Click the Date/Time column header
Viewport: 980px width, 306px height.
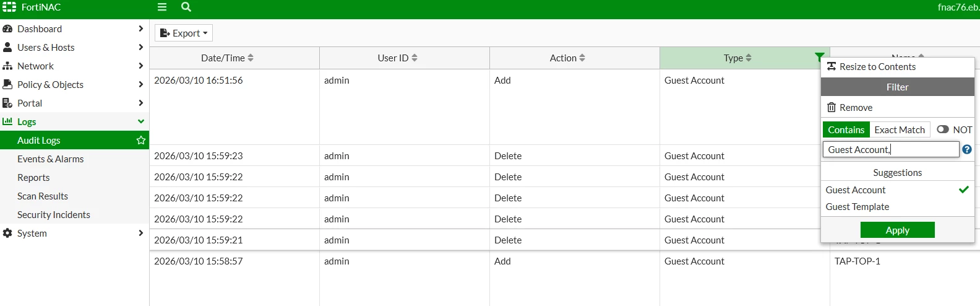[234, 58]
